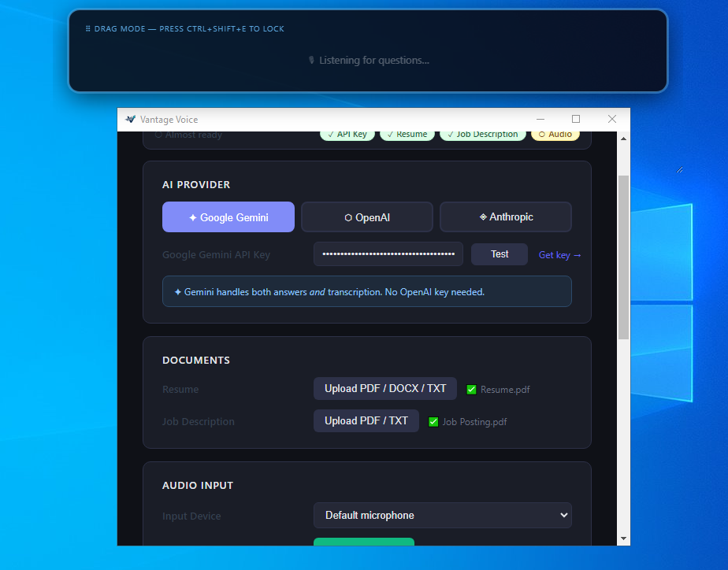Viewport: 728px width, 570px height.
Task: Upload job description via Upload PDF / TXT
Action: pyautogui.click(x=366, y=420)
